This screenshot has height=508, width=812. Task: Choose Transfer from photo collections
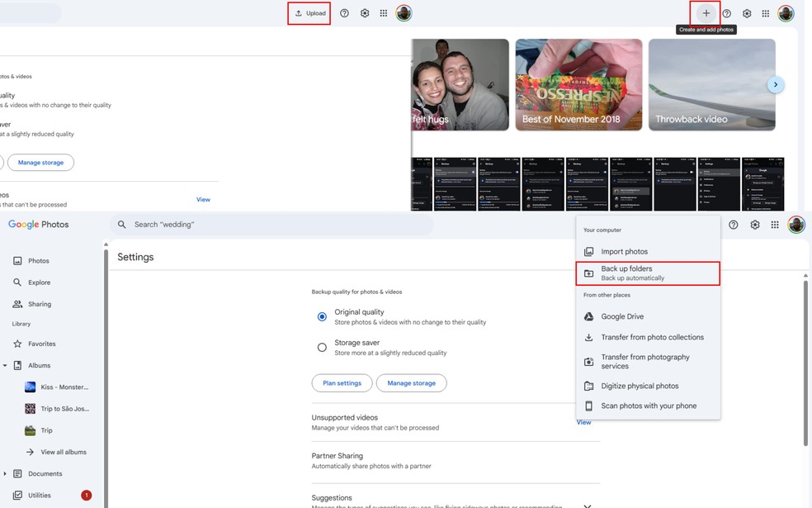(x=648, y=337)
